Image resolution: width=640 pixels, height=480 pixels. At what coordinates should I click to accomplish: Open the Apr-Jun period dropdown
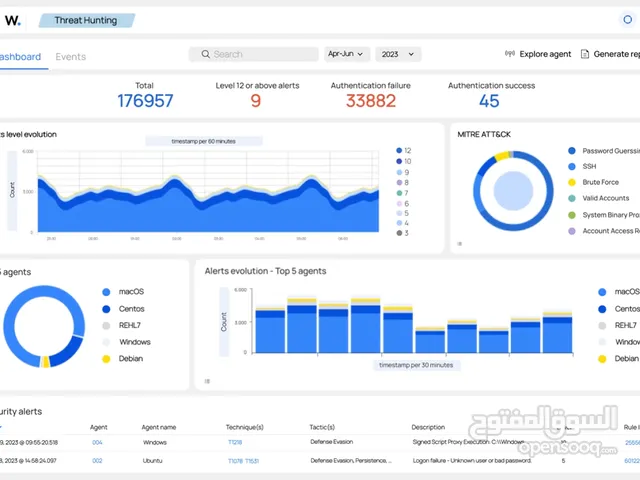[347, 54]
